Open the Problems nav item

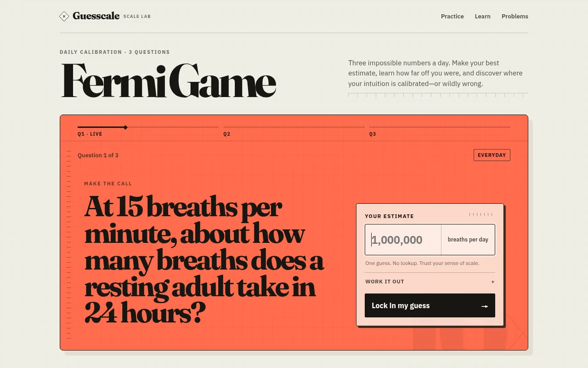(x=515, y=16)
